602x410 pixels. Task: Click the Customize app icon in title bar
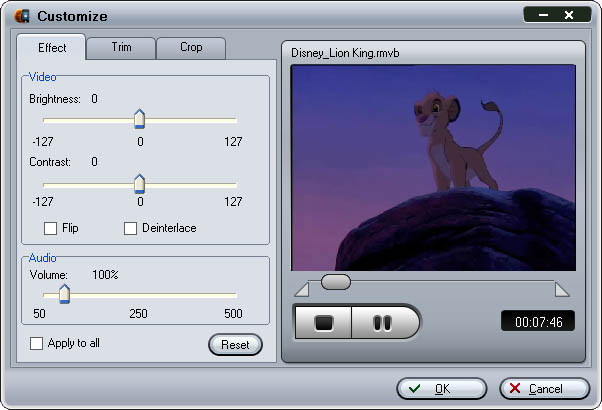(x=22, y=16)
